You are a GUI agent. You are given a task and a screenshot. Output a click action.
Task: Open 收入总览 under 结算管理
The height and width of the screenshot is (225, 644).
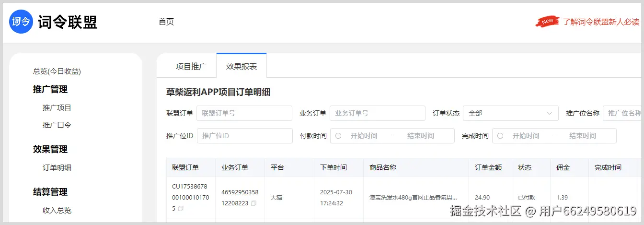57,211
